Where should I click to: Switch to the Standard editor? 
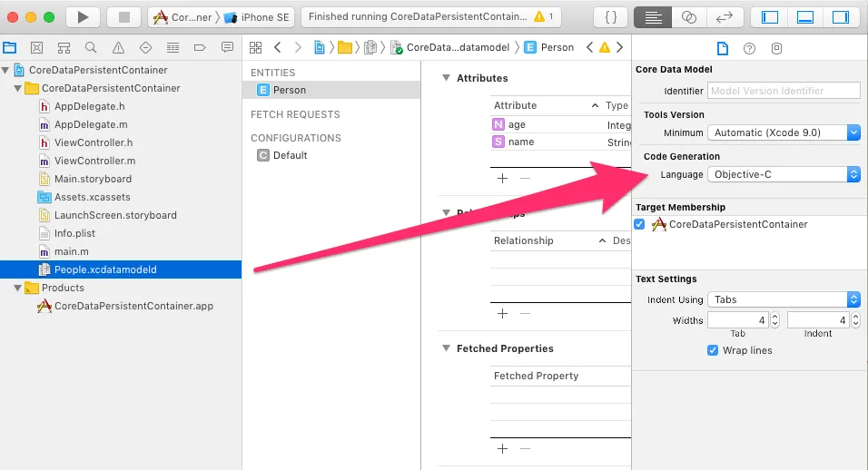tap(653, 17)
